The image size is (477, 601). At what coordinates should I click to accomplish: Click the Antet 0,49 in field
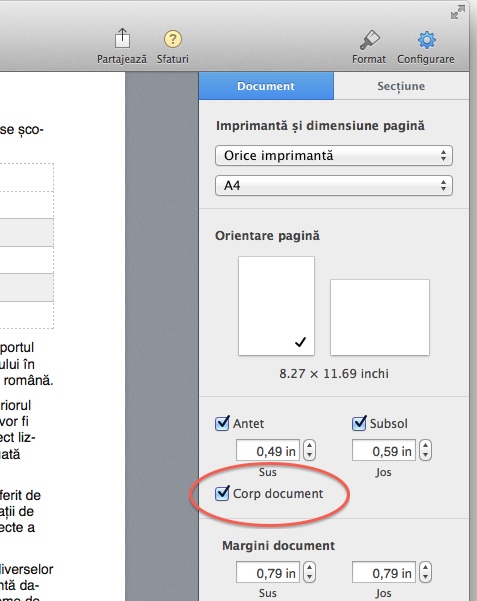pyautogui.click(x=268, y=451)
